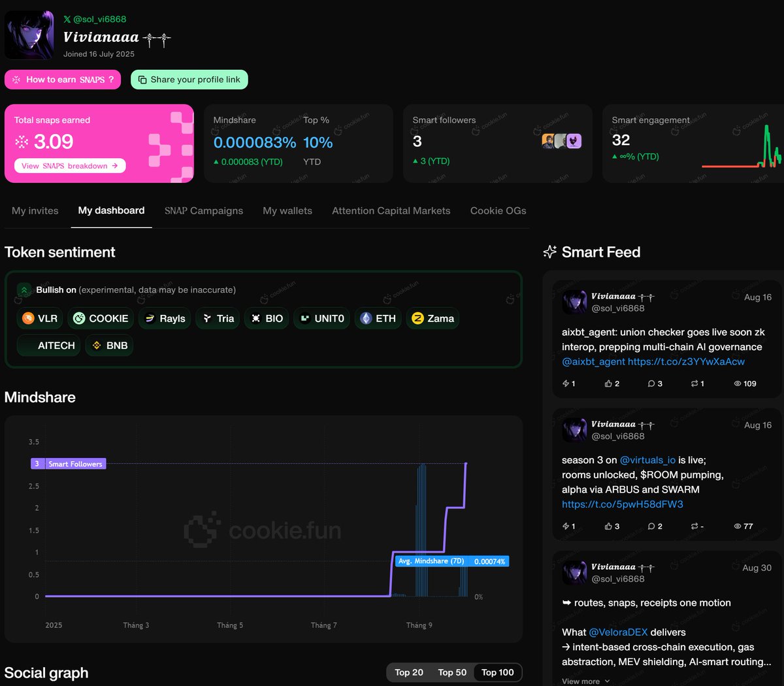The image size is (784, 686).
Task: Select the My dashboard tab
Action: coord(111,210)
